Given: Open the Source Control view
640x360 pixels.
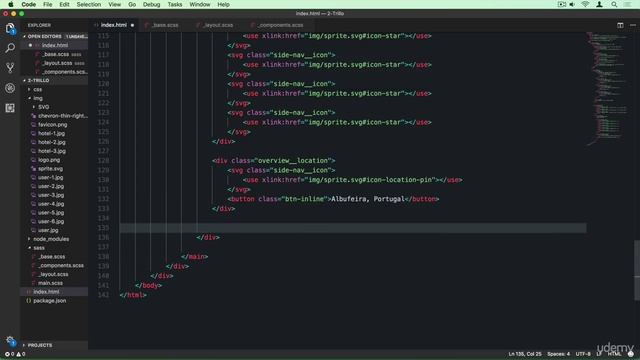Looking at the screenshot, I should coord(10,68).
